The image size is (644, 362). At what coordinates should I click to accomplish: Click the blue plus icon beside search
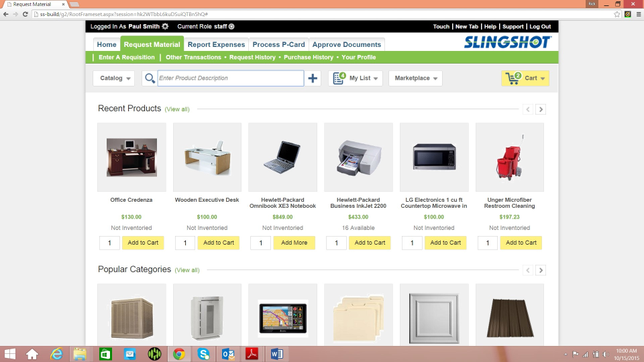313,78
